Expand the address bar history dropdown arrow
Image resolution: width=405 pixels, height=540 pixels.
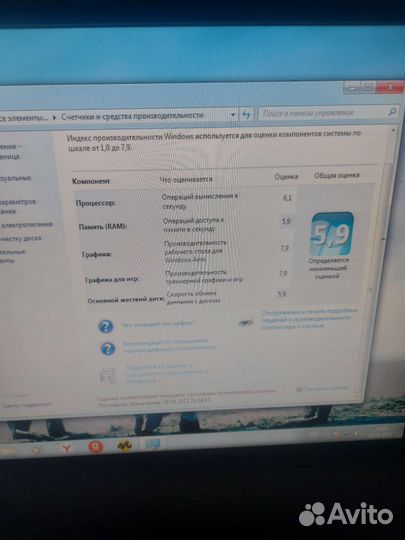[x=233, y=115]
